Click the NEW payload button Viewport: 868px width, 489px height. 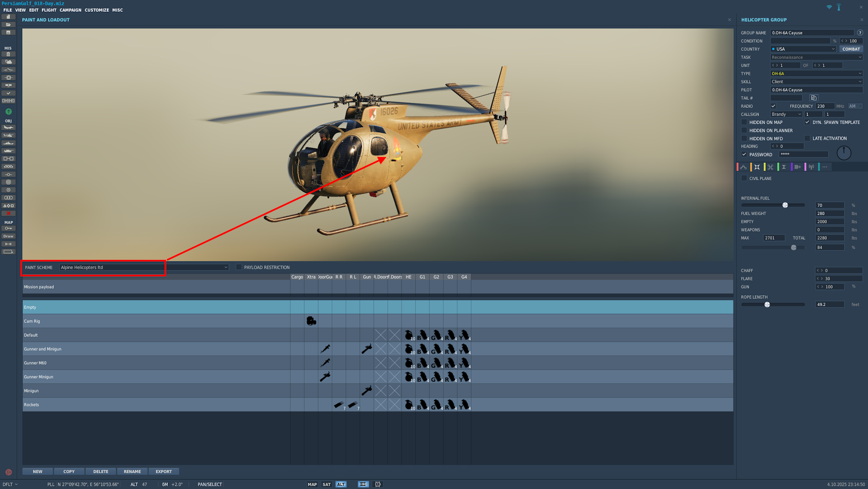38,471
